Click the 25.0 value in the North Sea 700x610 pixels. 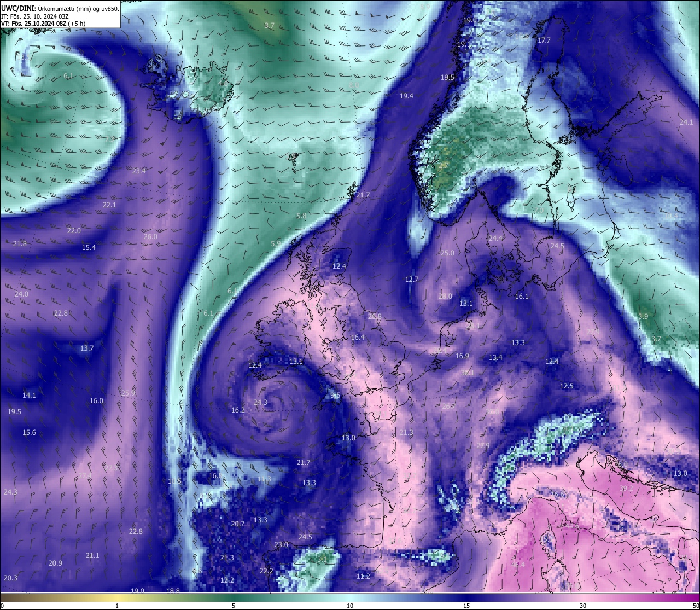coord(447,253)
